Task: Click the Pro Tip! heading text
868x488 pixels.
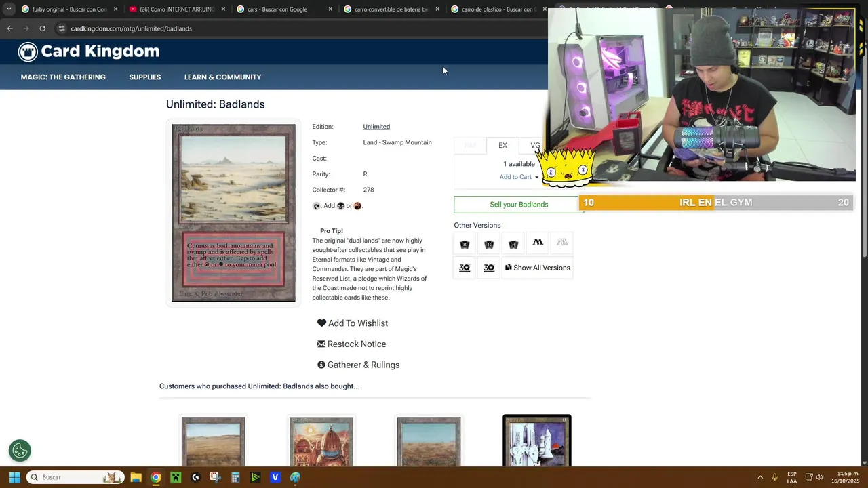Action: 332,231
